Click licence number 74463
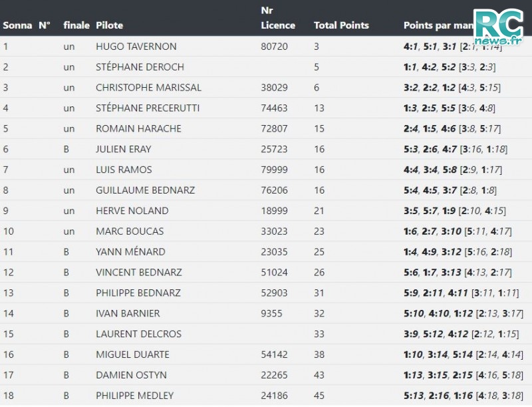Screen dimensions: 532x407 [274, 108]
